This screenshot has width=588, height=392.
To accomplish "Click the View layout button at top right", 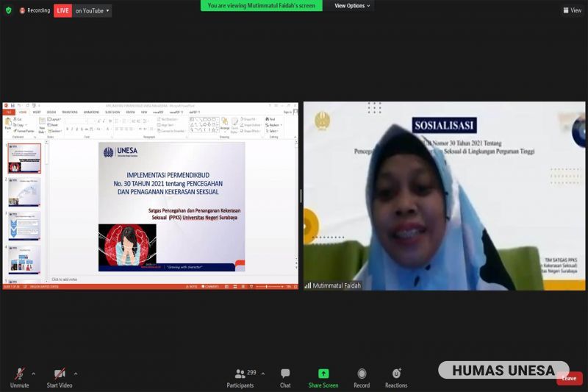I will [x=573, y=10].
